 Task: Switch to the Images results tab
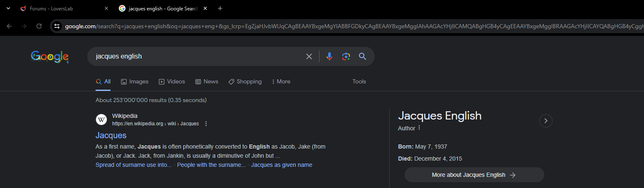(x=135, y=81)
